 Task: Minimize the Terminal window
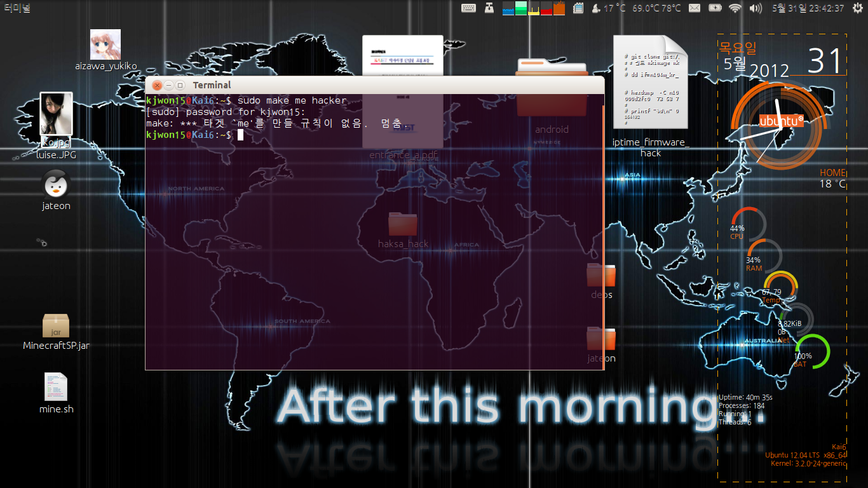coord(169,85)
